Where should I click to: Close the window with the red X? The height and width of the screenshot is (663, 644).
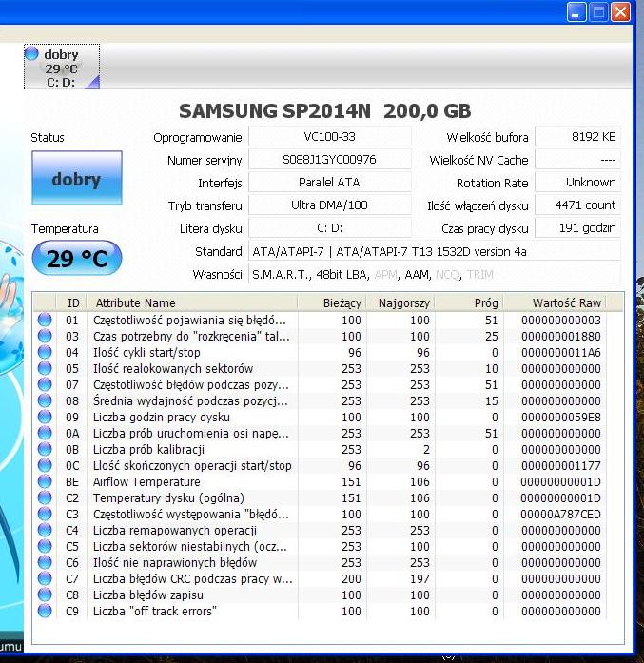pyautogui.click(x=620, y=11)
